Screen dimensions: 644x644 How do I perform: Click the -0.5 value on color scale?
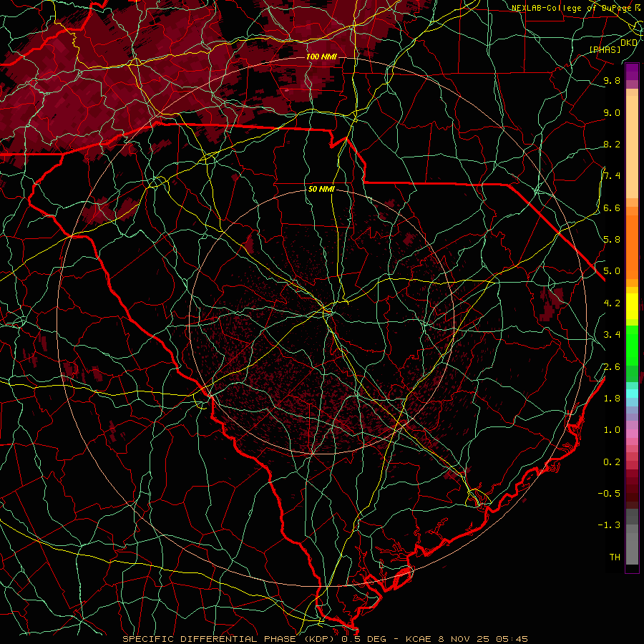(x=609, y=494)
